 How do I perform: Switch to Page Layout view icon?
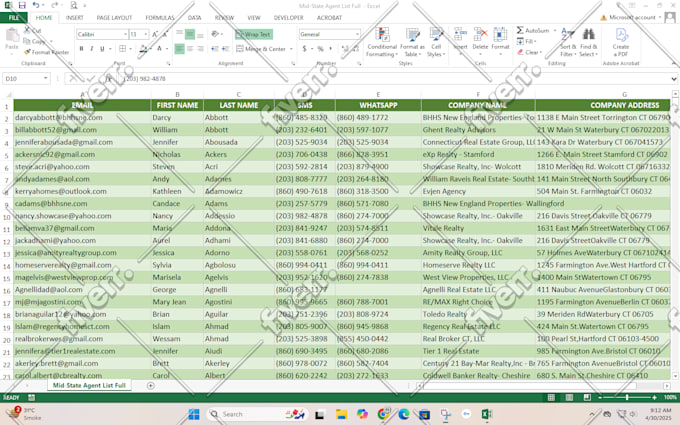pos(569,397)
